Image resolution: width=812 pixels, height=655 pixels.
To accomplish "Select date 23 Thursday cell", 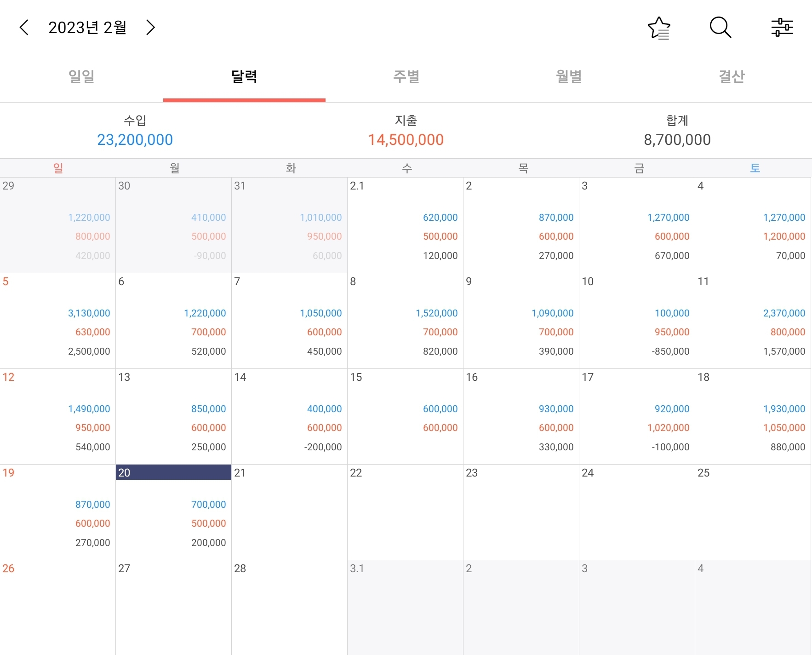I will tap(521, 512).
